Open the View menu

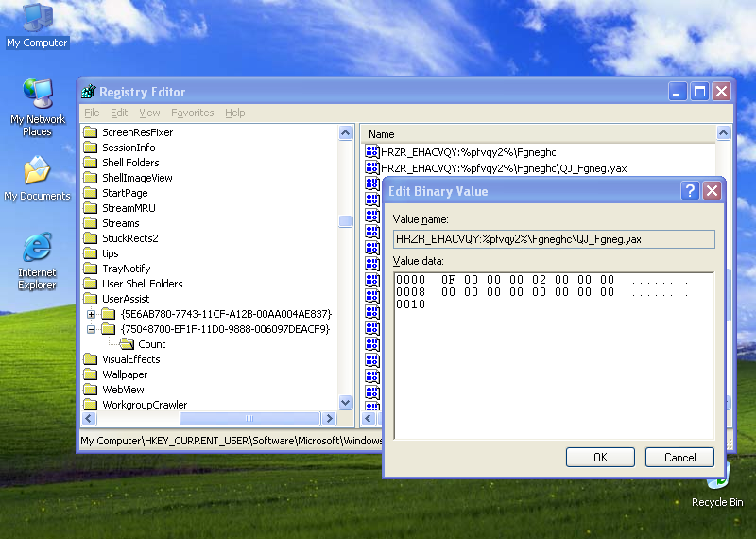[x=149, y=113]
